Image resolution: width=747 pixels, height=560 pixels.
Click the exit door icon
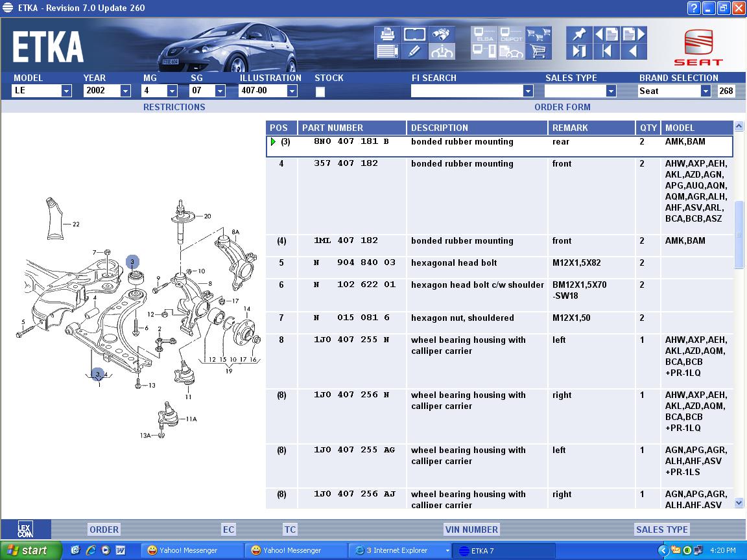[x=579, y=51]
